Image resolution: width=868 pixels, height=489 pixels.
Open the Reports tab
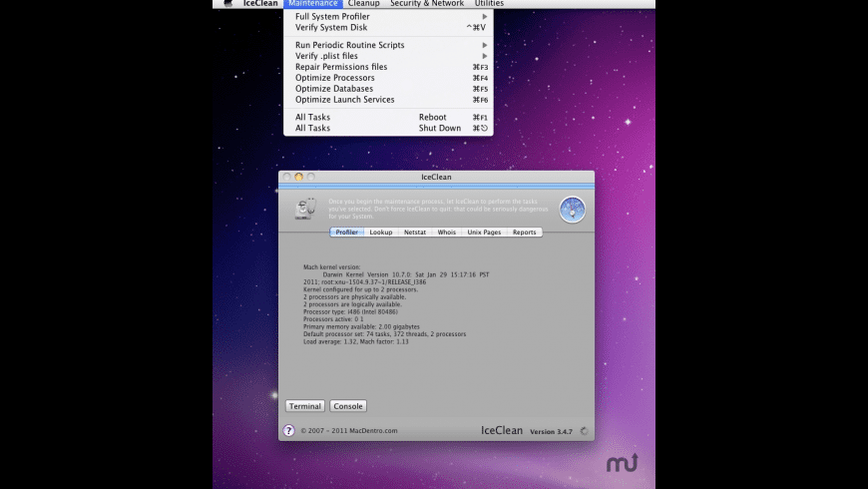(525, 233)
